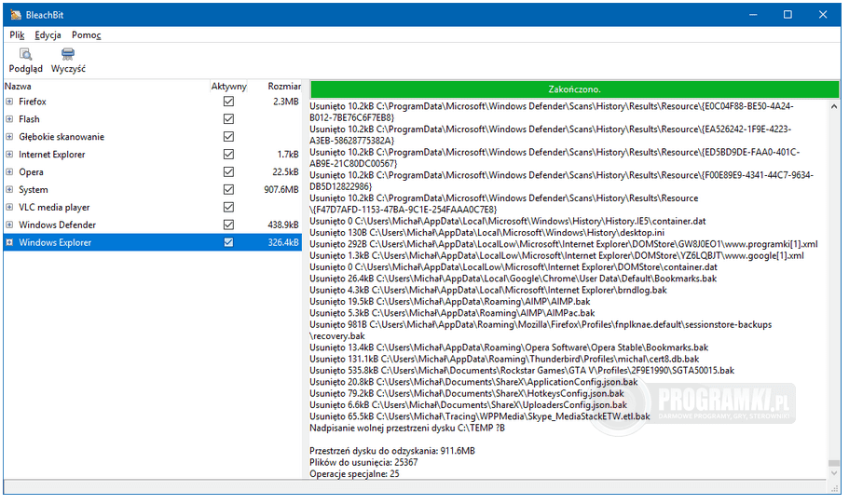849x504 pixels.
Task: Click log line with www.google[1].xml
Action: pos(556,255)
